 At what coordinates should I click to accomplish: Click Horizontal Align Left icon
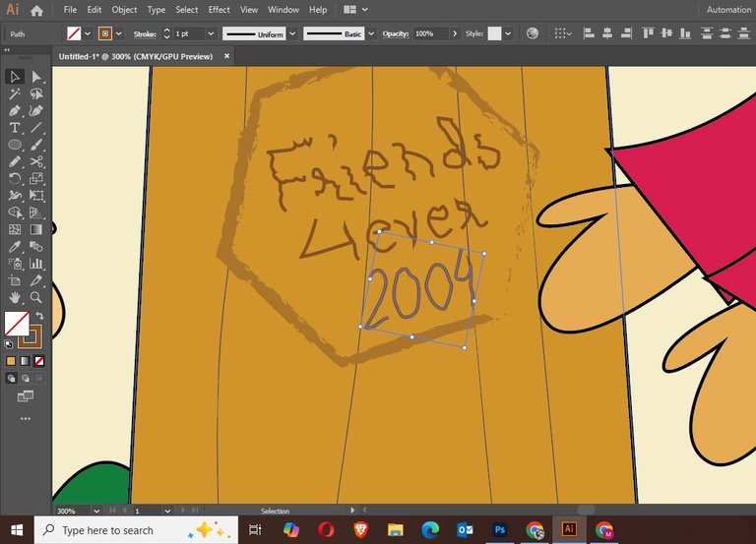(x=589, y=33)
